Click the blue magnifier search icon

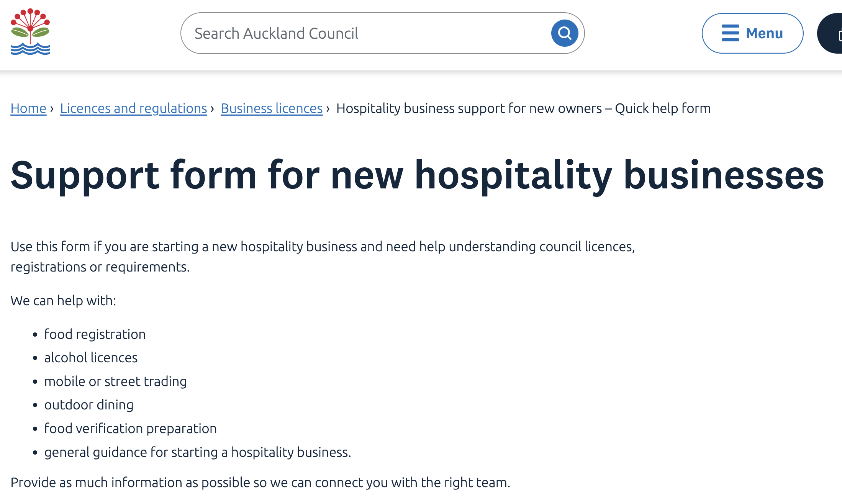[x=565, y=33]
